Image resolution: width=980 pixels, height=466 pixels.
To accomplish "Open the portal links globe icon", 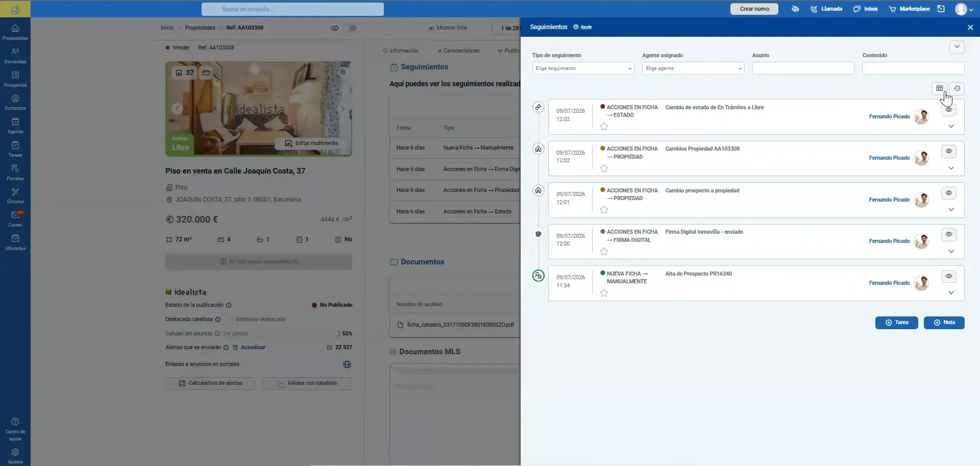I will tap(347, 364).
